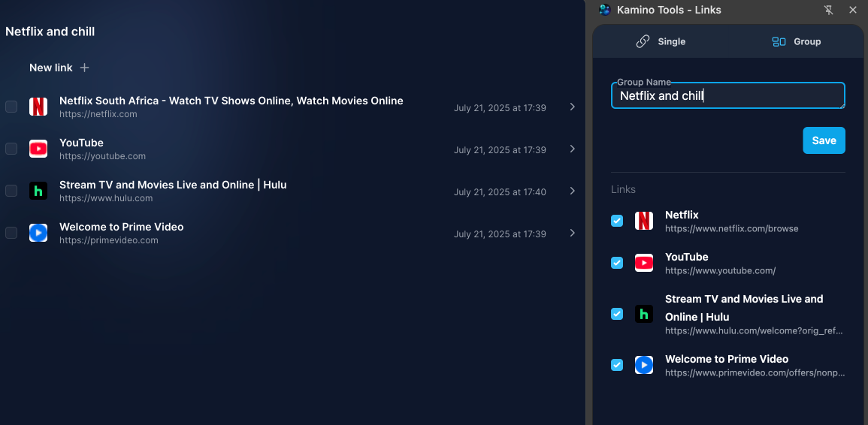Click the Prime Video icon in main list

click(x=38, y=233)
